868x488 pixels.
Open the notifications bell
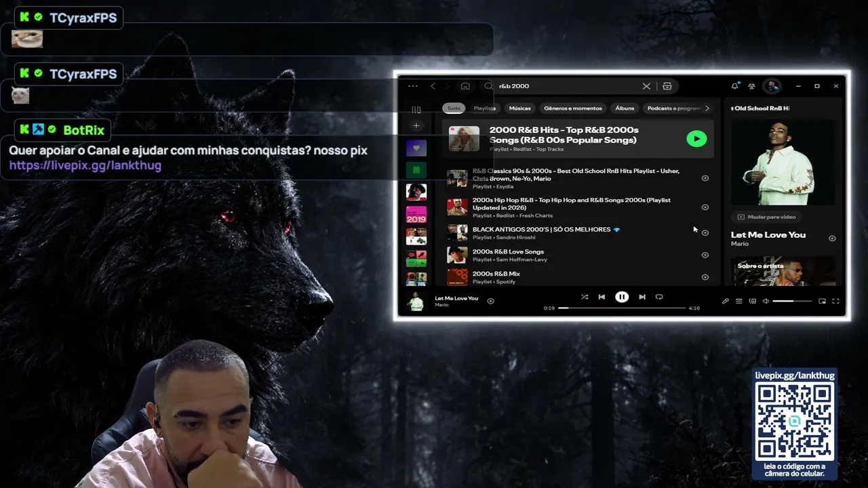click(734, 86)
